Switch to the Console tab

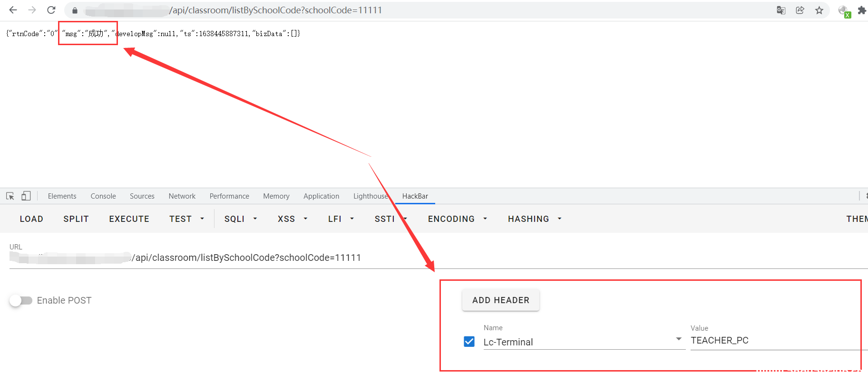(103, 196)
